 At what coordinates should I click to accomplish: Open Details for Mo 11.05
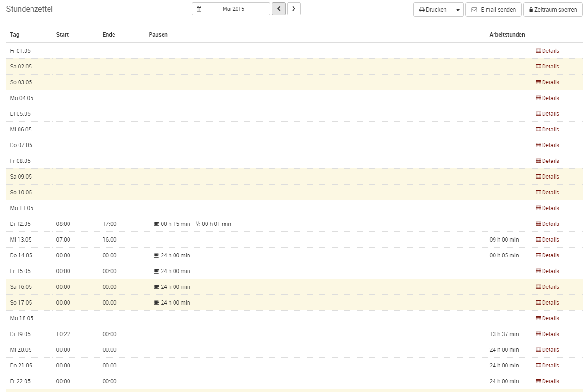click(548, 208)
